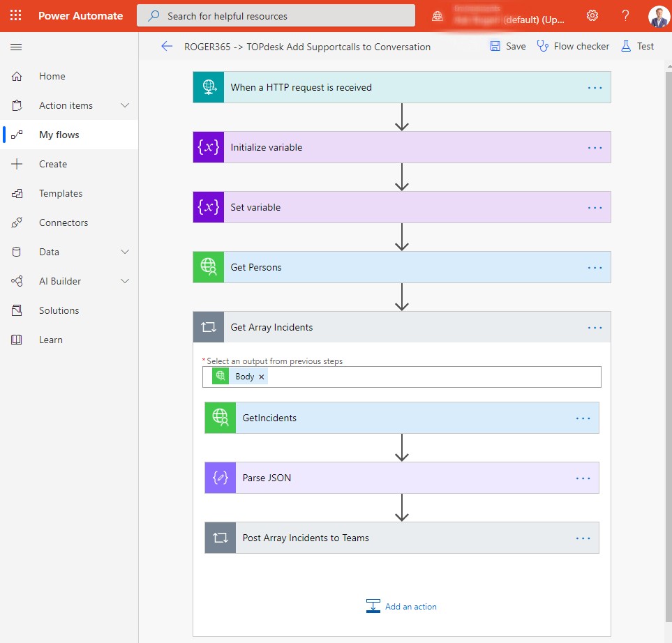Viewport: 672px width, 643px height.
Task: Remove the Body token from the loop input
Action: tap(262, 377)
